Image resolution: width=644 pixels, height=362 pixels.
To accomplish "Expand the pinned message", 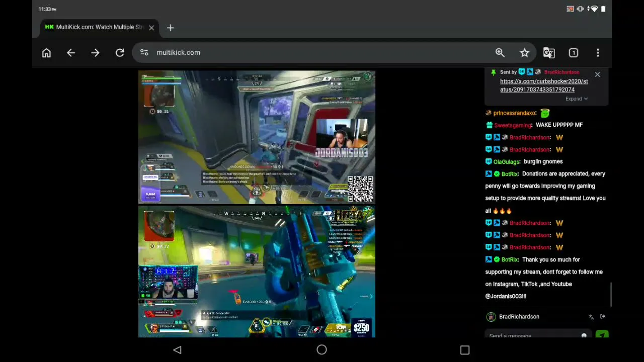I will [x=577, y=99].
